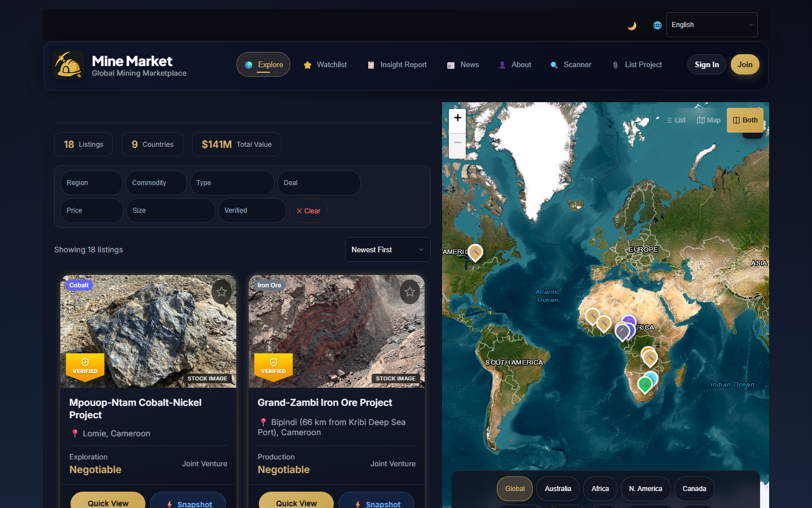Switch the map panel to List view

[676, 120]
